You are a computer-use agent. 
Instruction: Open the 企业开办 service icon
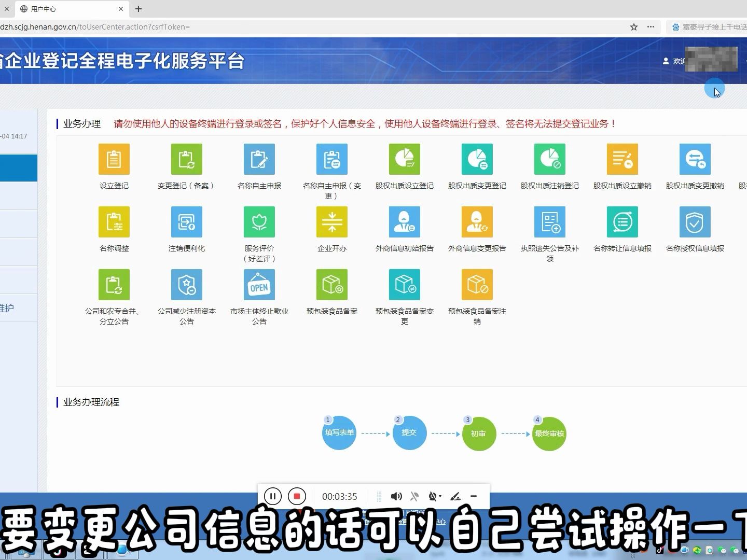(x=331, y=222)
